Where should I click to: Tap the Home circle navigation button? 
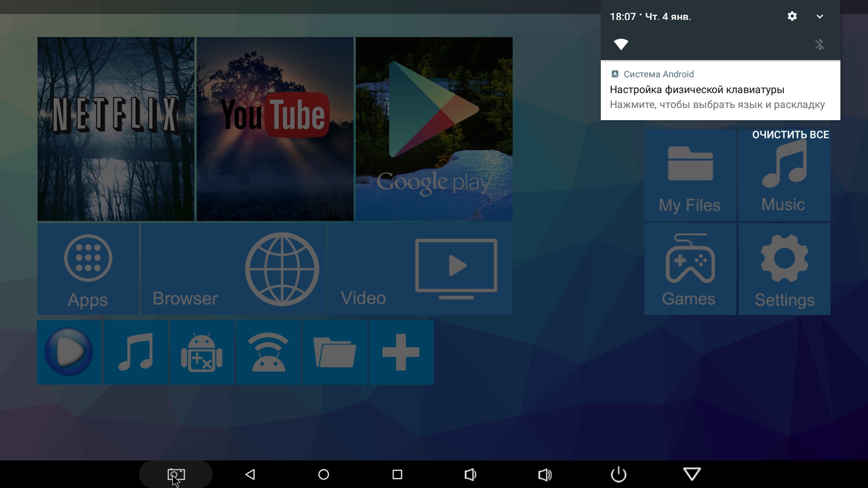tap(324, 474)
